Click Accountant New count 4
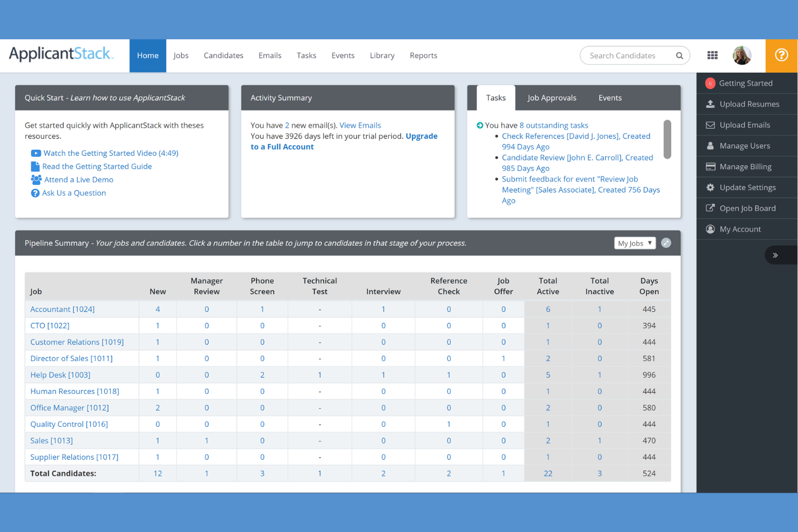 [x=157, y=309]
